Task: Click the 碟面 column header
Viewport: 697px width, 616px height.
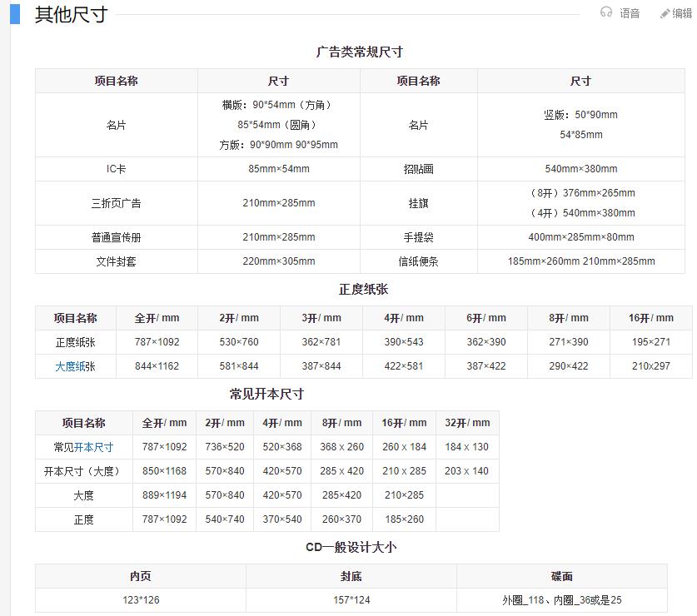Action: coord(562,576)
